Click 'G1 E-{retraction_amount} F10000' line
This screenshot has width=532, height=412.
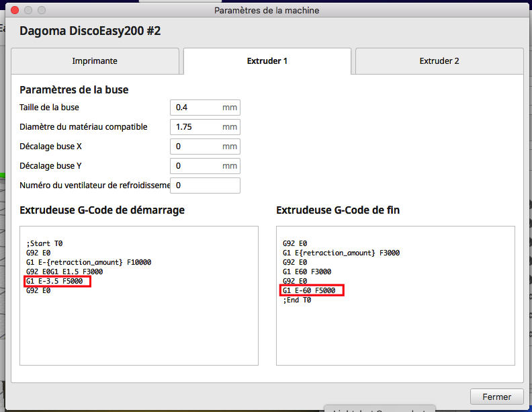click(89, 262)
